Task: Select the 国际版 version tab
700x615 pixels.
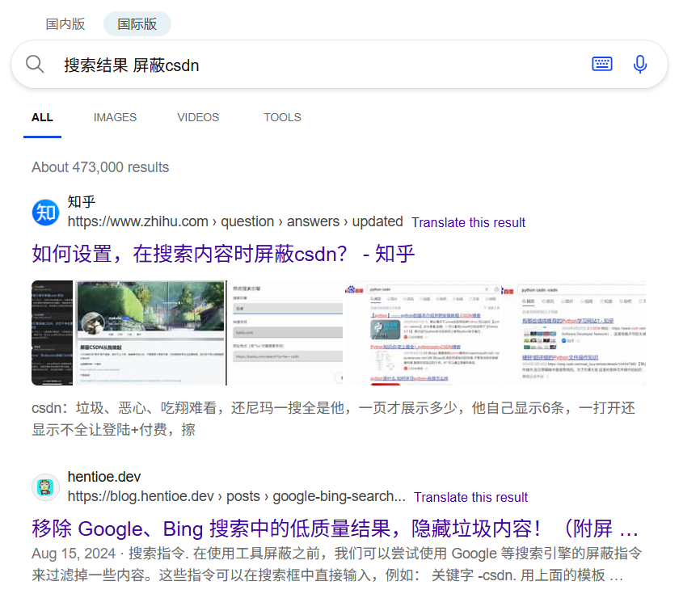Action: [137, 24]
